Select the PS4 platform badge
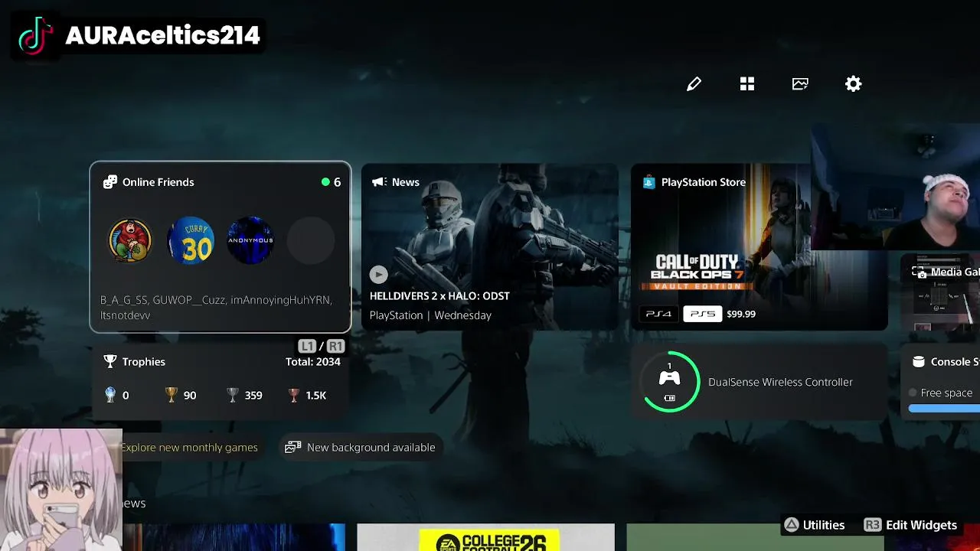 [658, 314]
